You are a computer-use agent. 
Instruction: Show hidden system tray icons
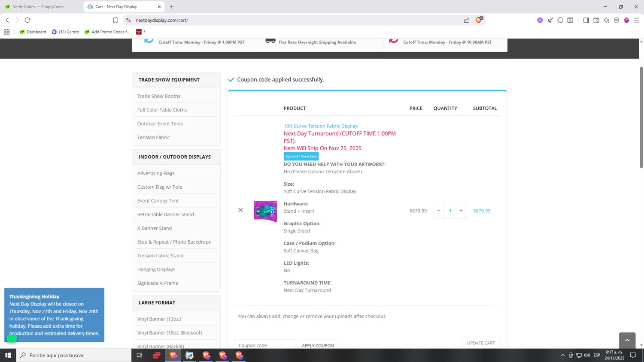(x=562, y=355)
